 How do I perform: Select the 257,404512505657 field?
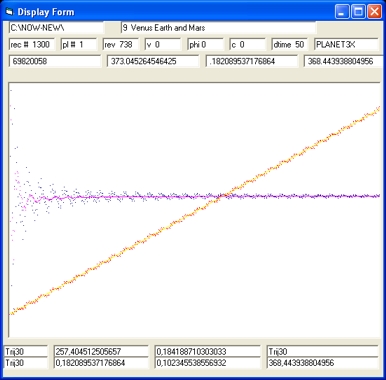coord(101,351)
